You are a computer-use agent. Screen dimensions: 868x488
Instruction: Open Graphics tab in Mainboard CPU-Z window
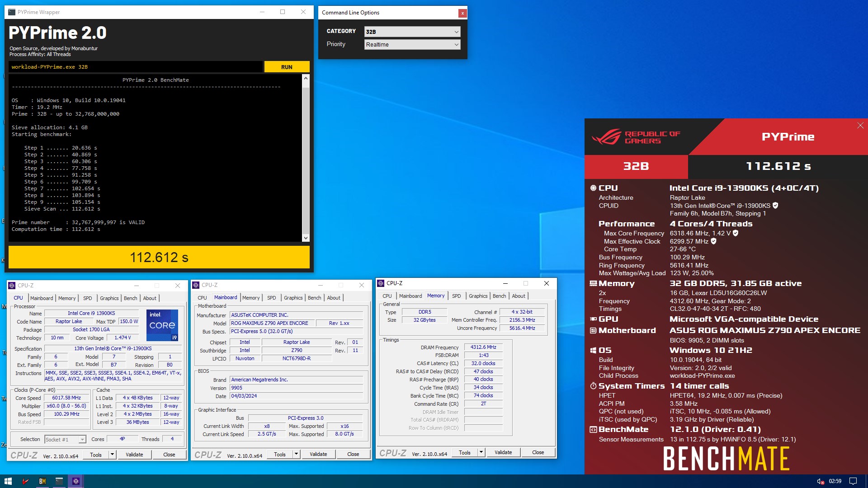[x=293, y=298]
